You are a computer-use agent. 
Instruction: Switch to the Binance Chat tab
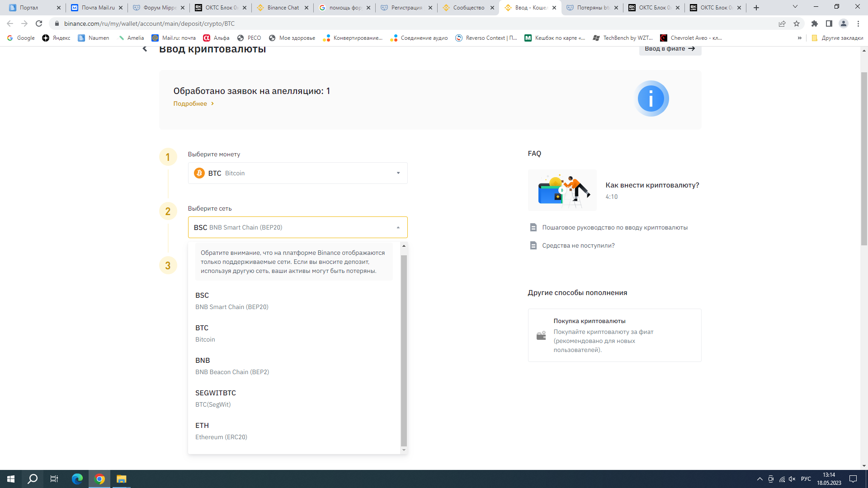[x=282, y=8]
